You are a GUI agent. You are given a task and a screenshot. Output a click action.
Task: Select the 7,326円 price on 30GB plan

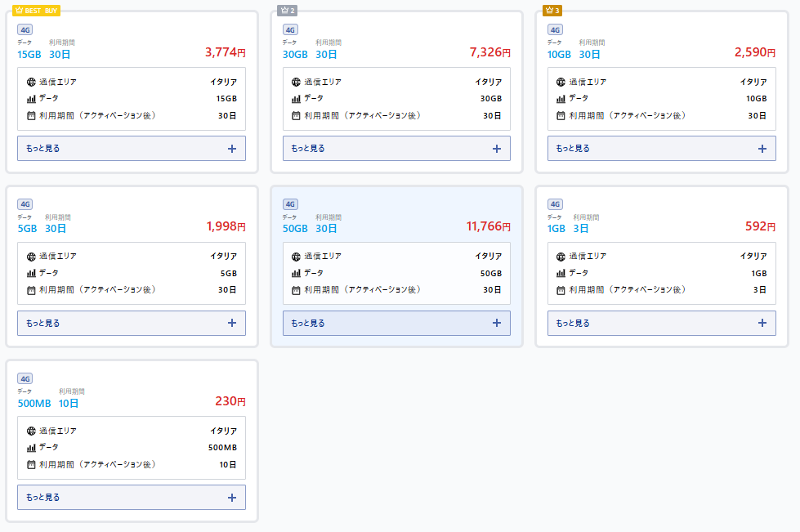pyautogui.click(x=489, y=52)
